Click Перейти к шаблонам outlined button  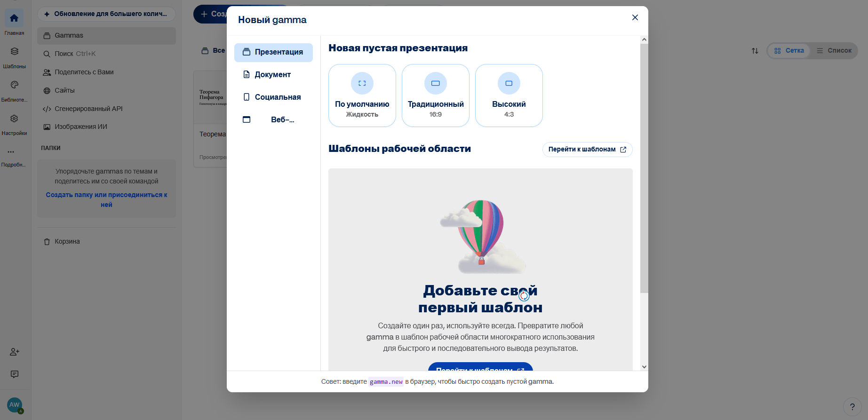pos(588,150)
